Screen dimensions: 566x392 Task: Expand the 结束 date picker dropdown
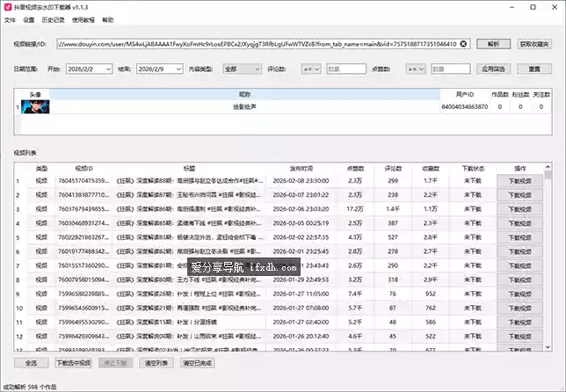205,68
